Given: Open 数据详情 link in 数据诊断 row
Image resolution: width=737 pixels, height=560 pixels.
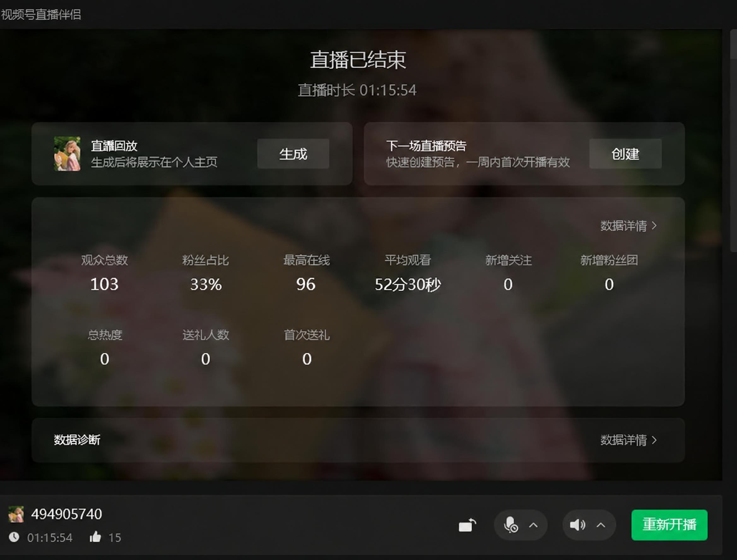Looking at the screenshot, I should [x=628, y=440].
